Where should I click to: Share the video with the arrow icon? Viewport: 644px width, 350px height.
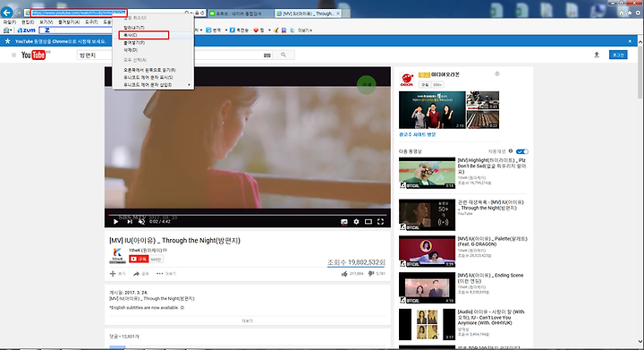tap(136, 274)
